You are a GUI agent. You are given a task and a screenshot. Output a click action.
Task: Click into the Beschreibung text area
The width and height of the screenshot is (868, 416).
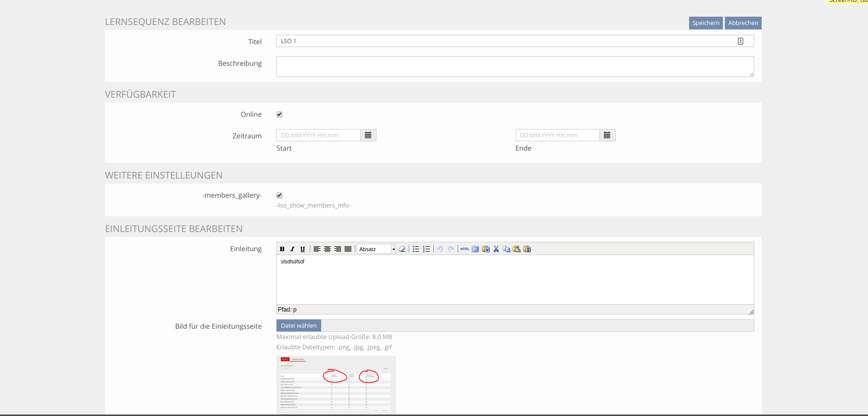(515, 67)
